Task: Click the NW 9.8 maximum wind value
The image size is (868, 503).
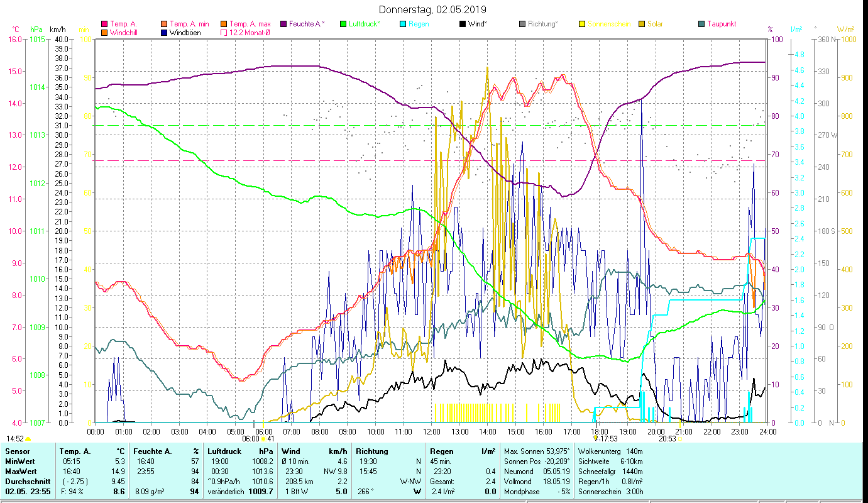Action: pyautogui.click(x=335, y=472)
